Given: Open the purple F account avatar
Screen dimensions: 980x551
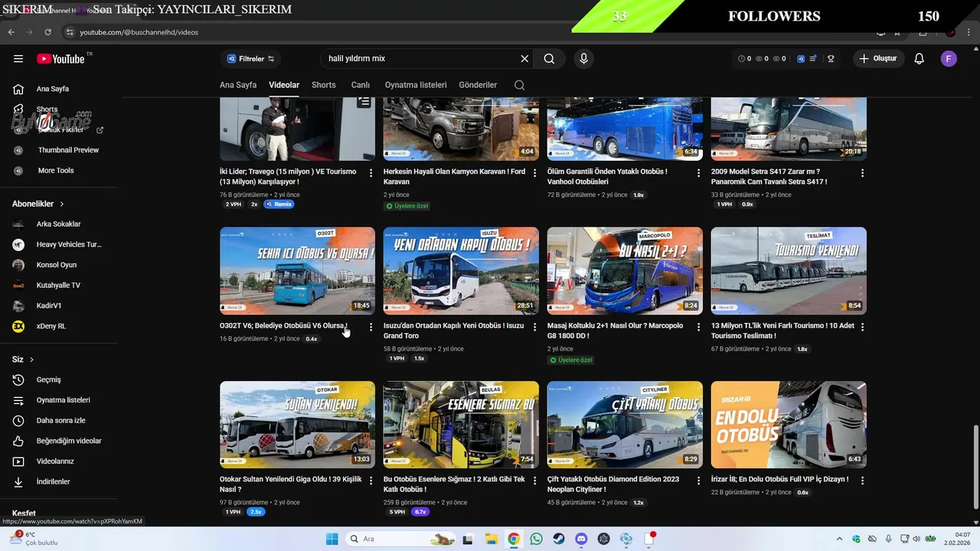Looking at the screenshot, I should pos(949,58).
